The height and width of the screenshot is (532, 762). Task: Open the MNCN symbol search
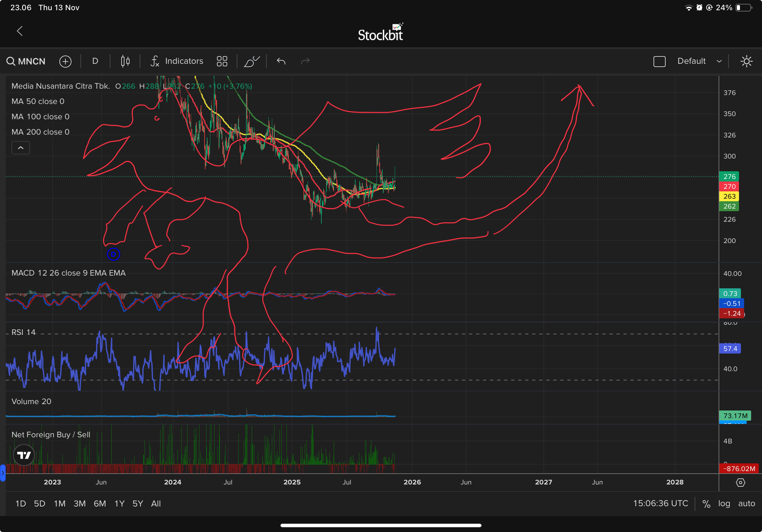(x=26, y=61)
